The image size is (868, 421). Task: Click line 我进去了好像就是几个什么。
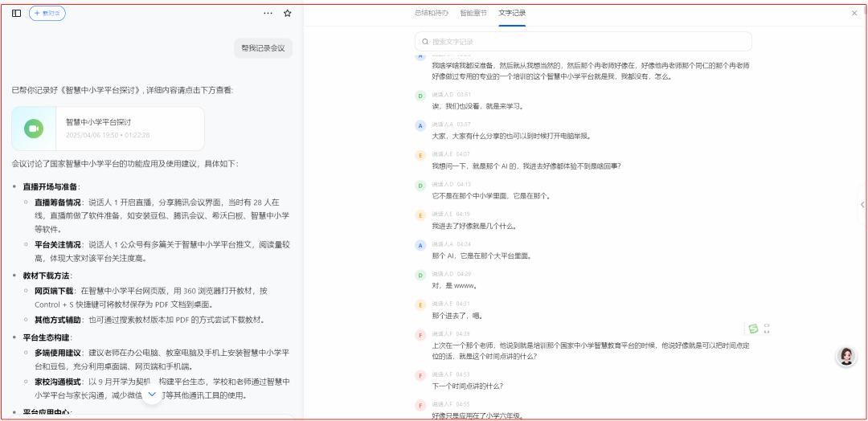point(474,226)
